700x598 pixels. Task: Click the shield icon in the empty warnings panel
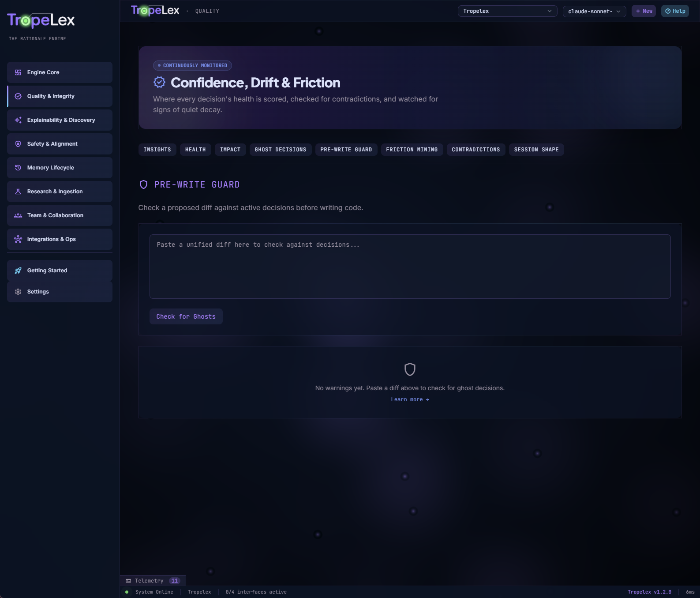pyautogui.click(x=410, y=369)
